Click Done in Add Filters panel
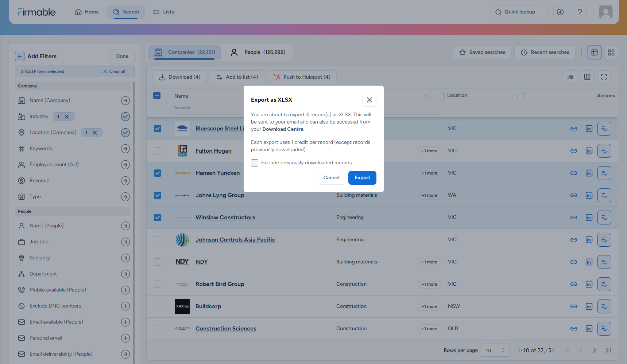This screenshot has height=364, width=627. [x=122, y=56]
